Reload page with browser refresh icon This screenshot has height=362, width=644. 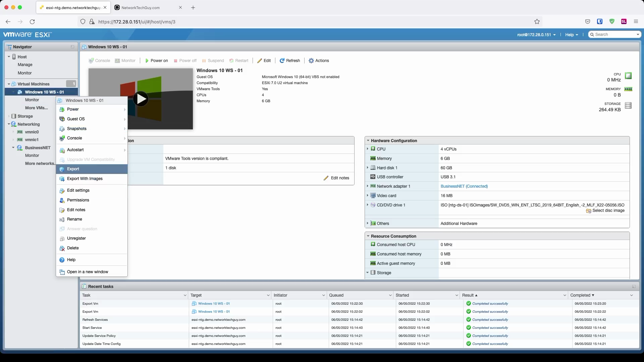point(32,22)
